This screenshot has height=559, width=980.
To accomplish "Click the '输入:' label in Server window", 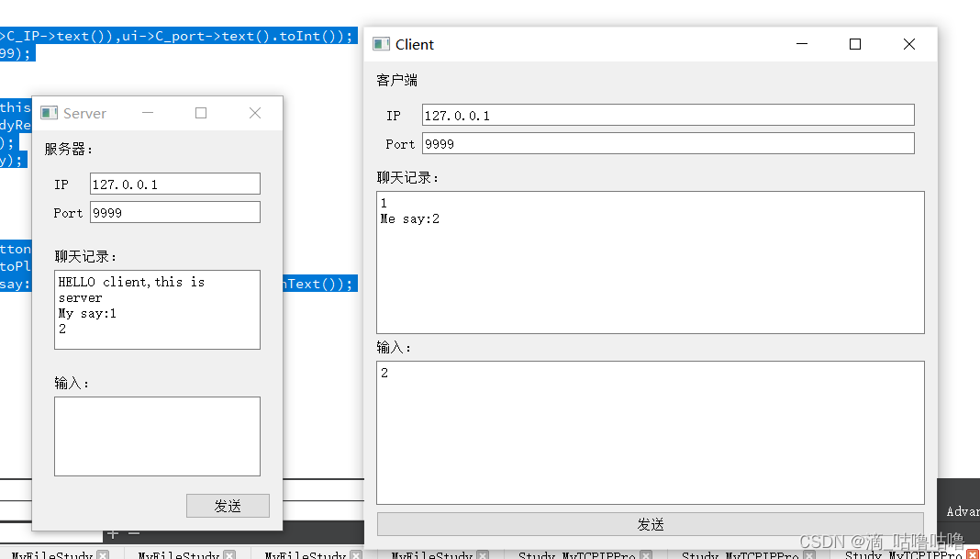I will point(72,383).
